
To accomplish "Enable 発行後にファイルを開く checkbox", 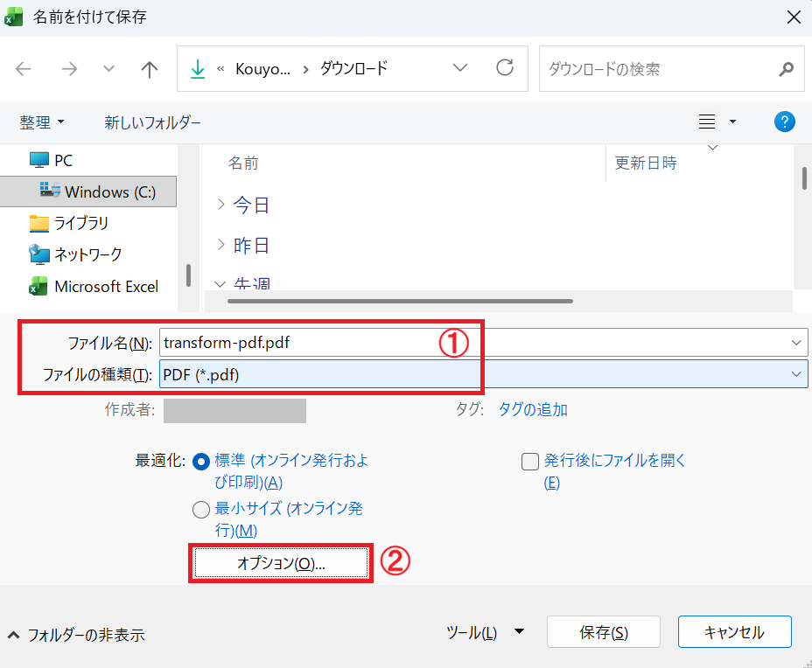I will 529,461.
